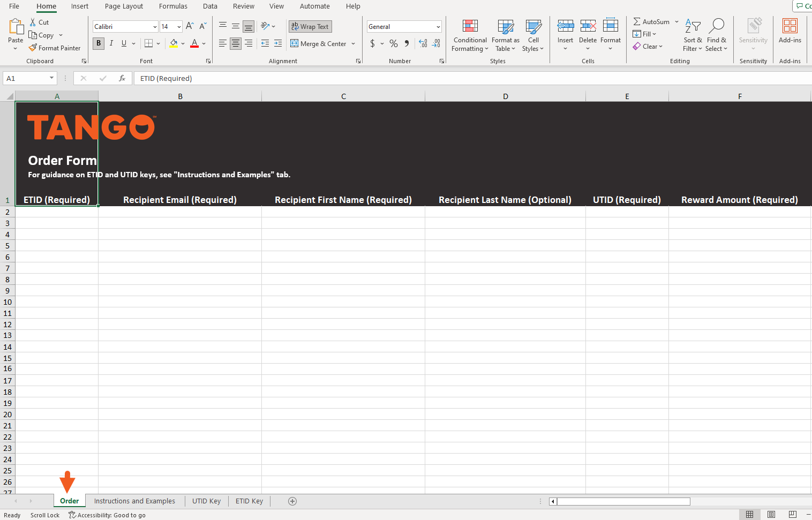This screenshot has height=520, width=812.
Task: Open the General number format dropdown
Action: (x=438, y=27)
